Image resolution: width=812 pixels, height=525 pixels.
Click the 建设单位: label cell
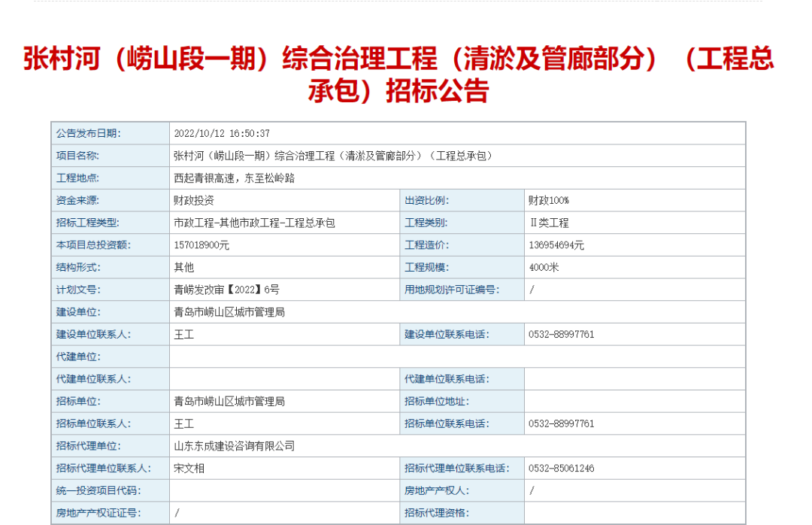111,312
